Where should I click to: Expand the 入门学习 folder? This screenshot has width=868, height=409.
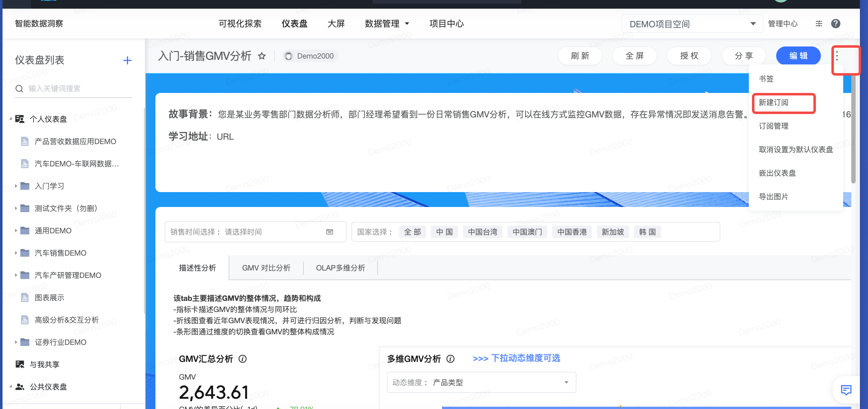(x=16, y=186)
